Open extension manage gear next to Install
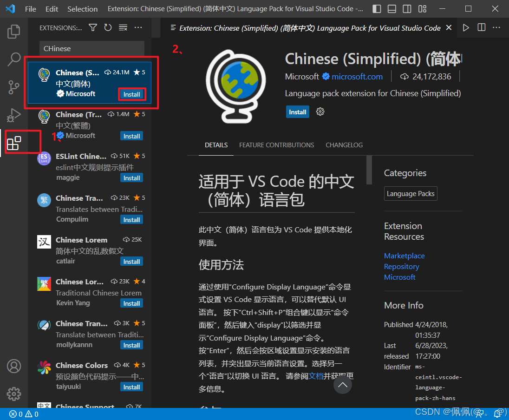This screenshot has width=509, height=420. tap(320, 112)
